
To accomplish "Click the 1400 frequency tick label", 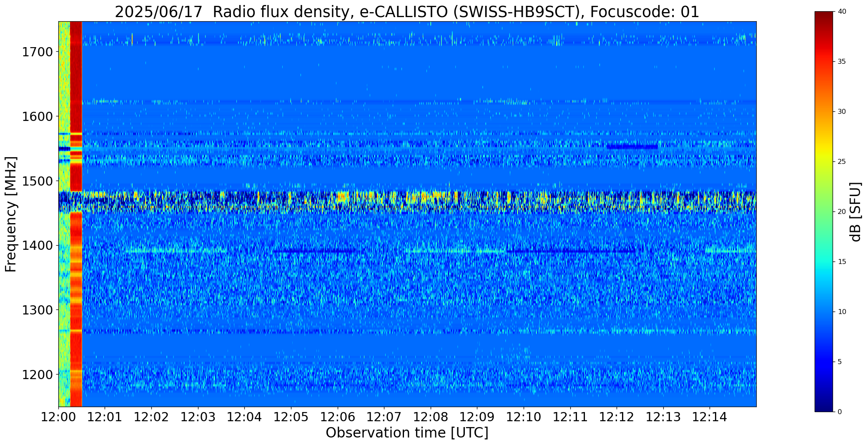I will click(37, 246).
